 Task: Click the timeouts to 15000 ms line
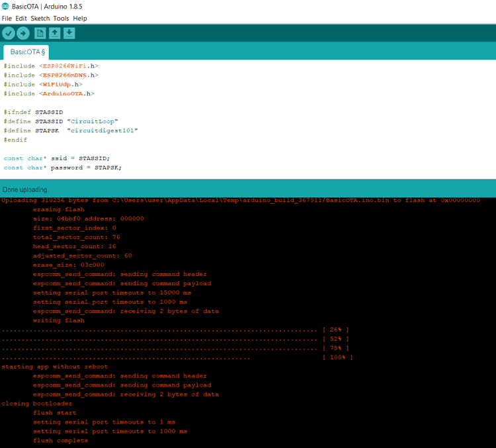(112, 292)
